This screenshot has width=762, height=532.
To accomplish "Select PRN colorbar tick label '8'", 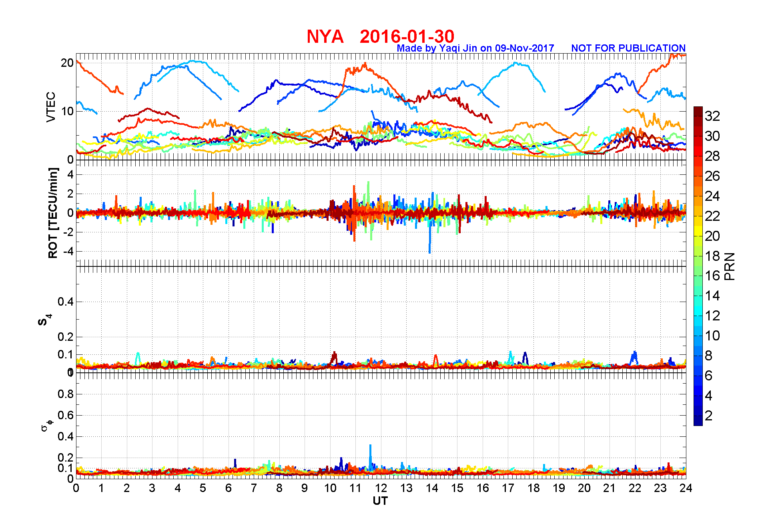I will point(709,356).
